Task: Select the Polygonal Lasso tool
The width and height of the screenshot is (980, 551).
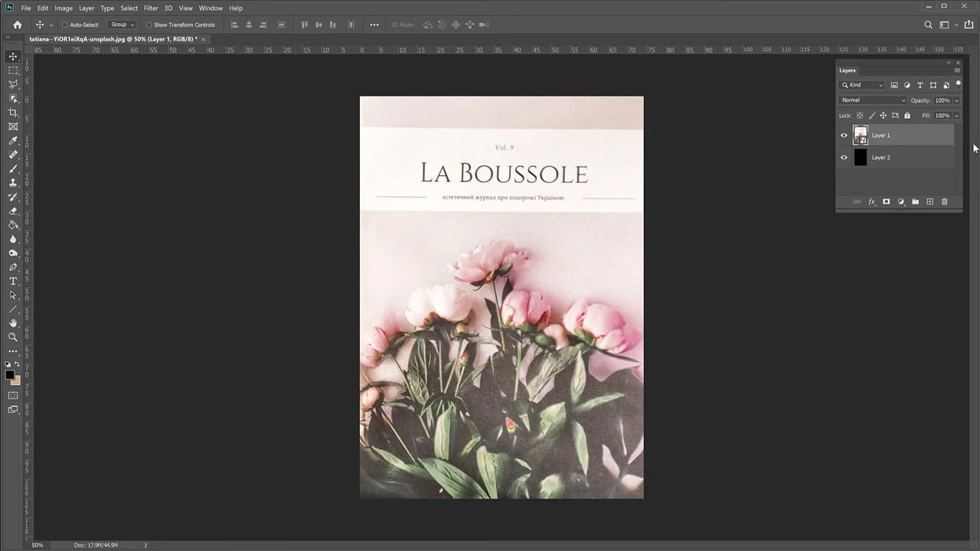Action: tap(13, 84)
